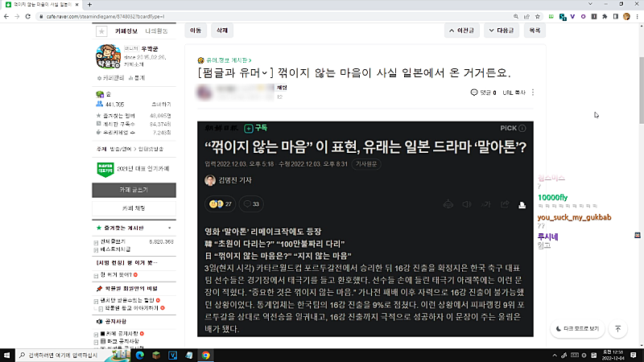Switch to Chrome in the taskbar
This screenshot has height=362, width=644.
tap(206, 356)
